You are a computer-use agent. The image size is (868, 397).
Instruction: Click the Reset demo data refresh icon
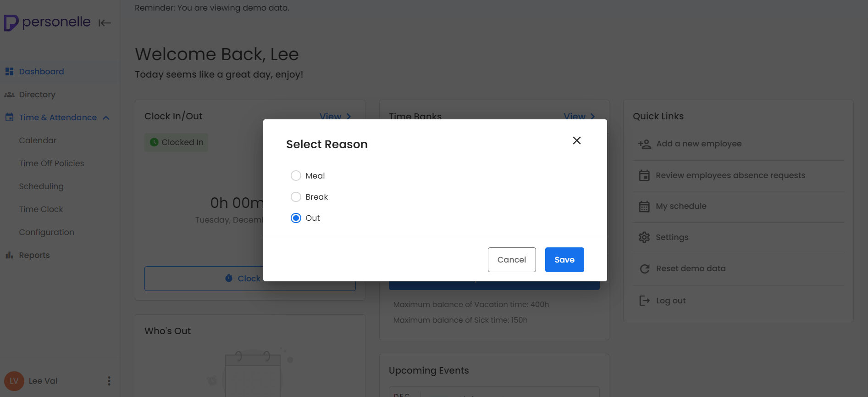pyautogui.click(x=644, y=268)
